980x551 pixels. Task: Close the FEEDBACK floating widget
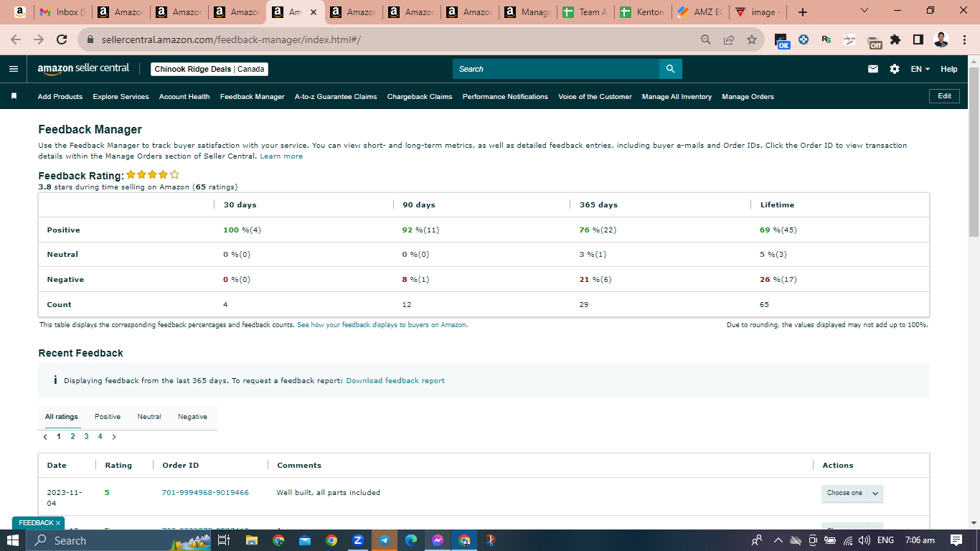(58, 523)
